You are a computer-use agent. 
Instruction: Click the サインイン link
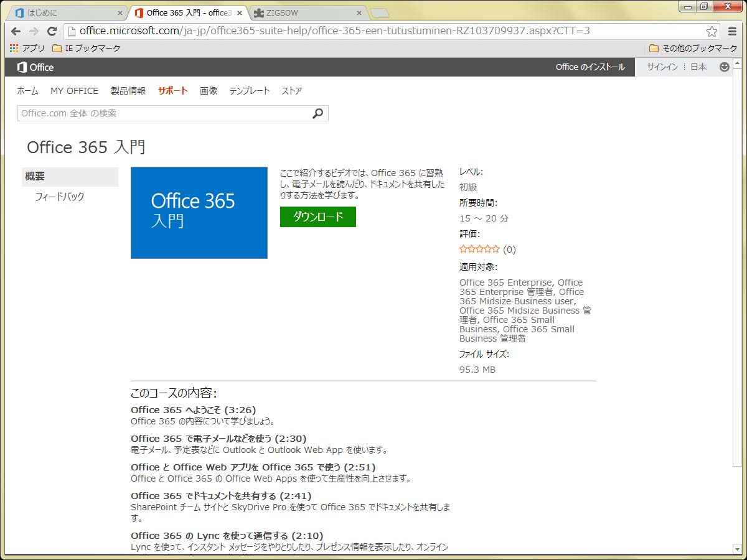click(x=662, y=67)
